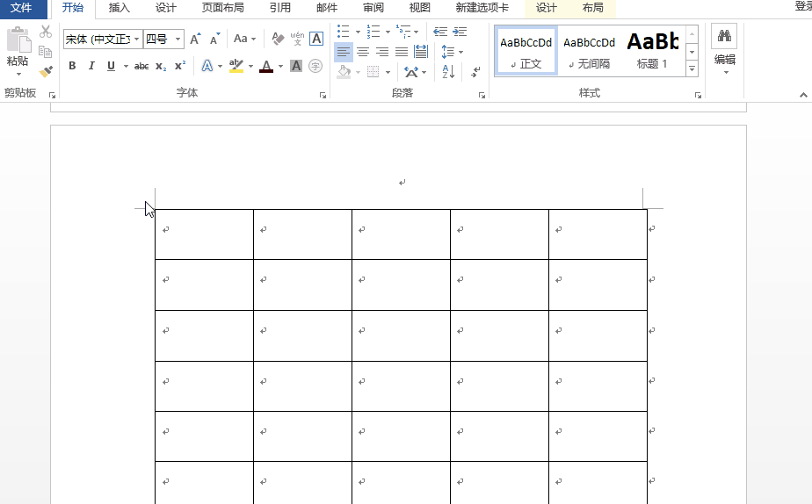
Task: Open the 文件 File tab
Action: (x=21, y=8)
